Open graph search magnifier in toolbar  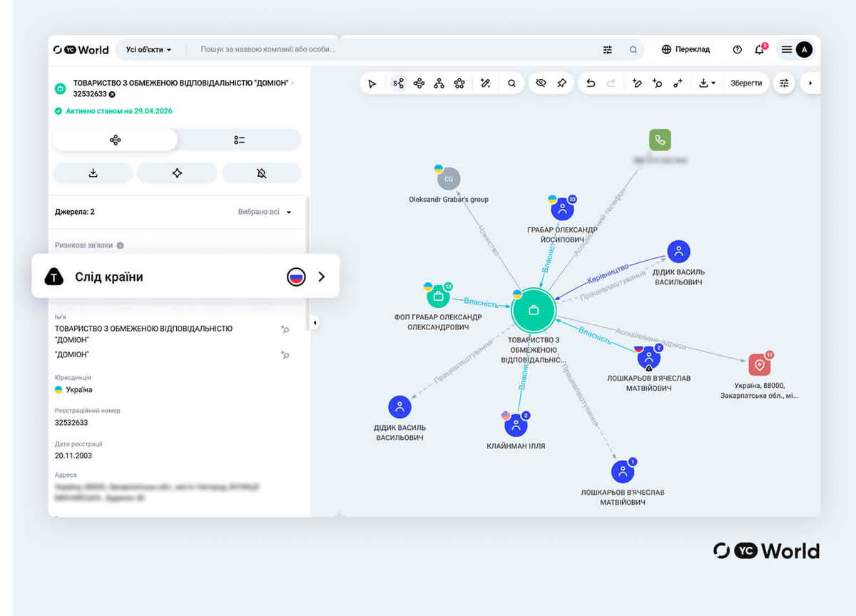(x=511, y=83)
